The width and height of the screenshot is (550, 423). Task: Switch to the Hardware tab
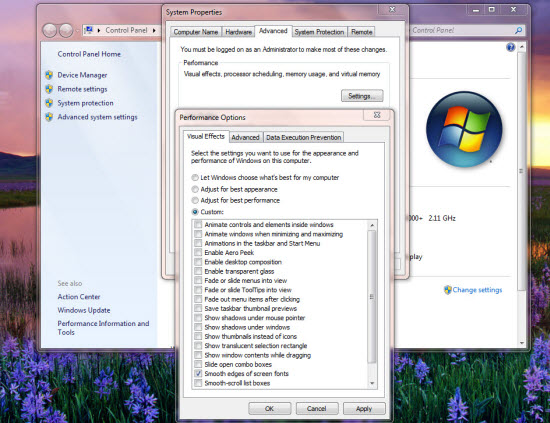click(x=239, y=32)
